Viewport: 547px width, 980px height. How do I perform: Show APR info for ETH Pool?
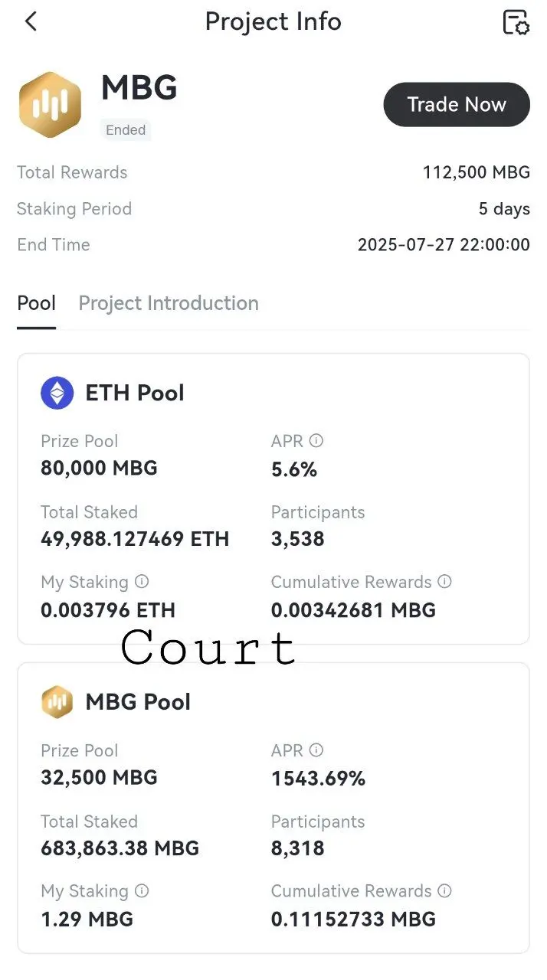[x=316, y=441]
